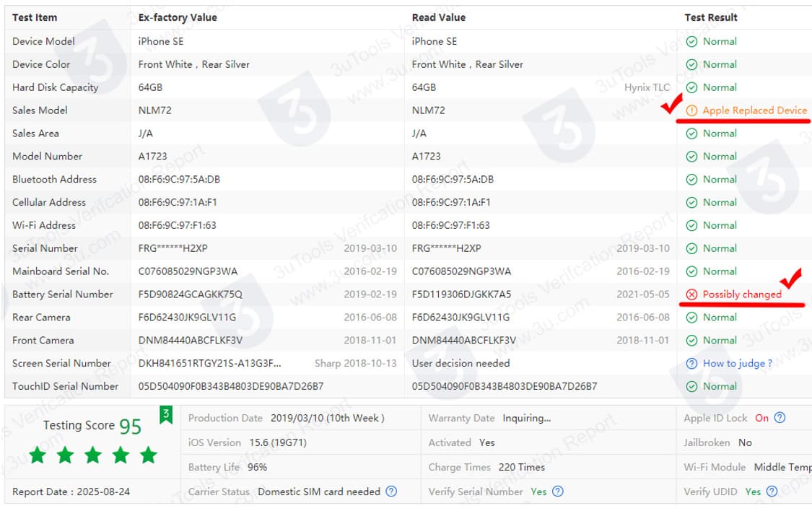Screen dimensions: 812x511
Task: Click the green check icon in Sales Area row
Action: [x=691, y=134]
